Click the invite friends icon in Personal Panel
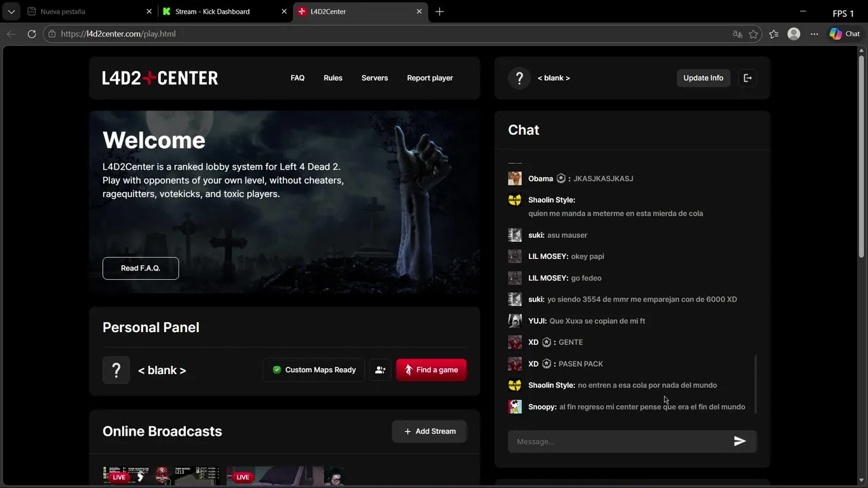The height and width of the screenshot is (488, 868). pyautogui.click(x=380, y=370)
